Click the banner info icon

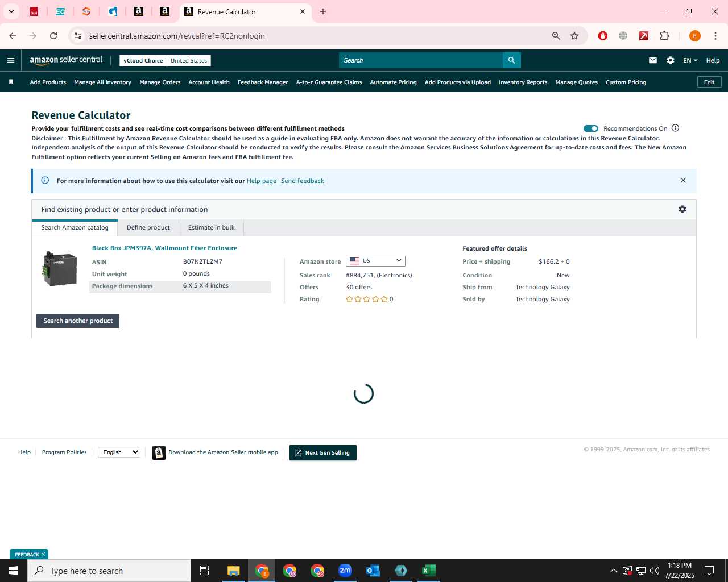[x=45, y=180]
